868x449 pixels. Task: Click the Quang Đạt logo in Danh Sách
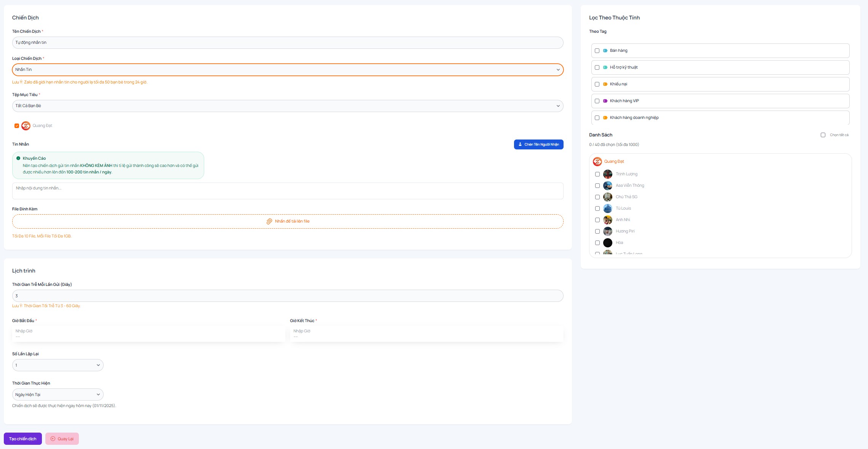click(x=597, y=162)
